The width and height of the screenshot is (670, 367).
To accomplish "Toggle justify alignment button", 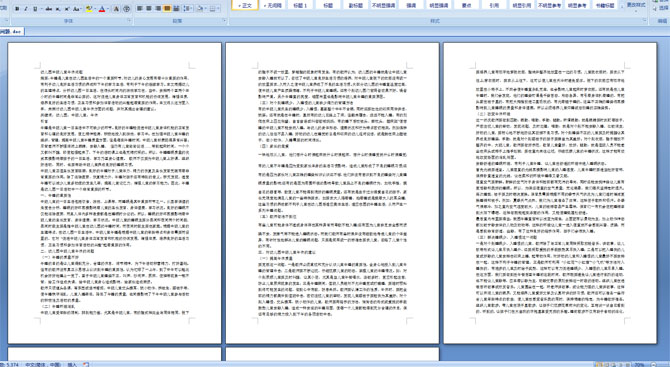I will [x=167, y=8].
